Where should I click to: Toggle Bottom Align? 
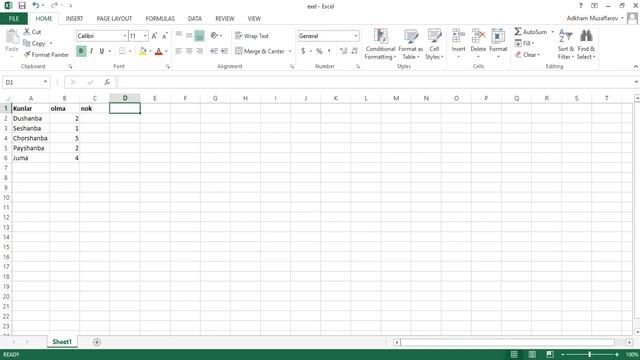199,36
